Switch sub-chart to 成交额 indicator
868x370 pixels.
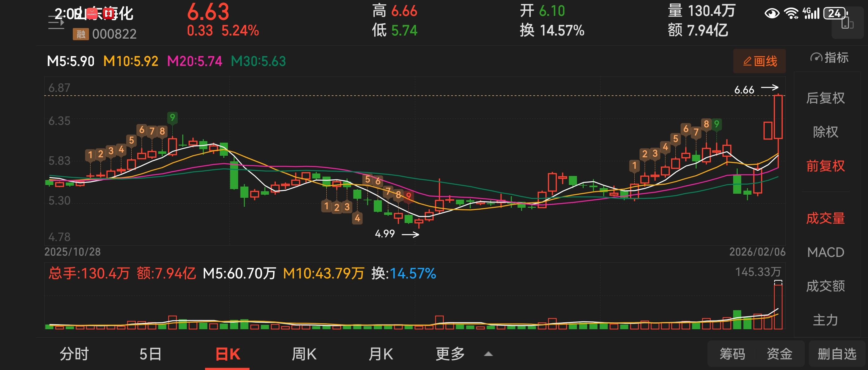click(825, 286)
